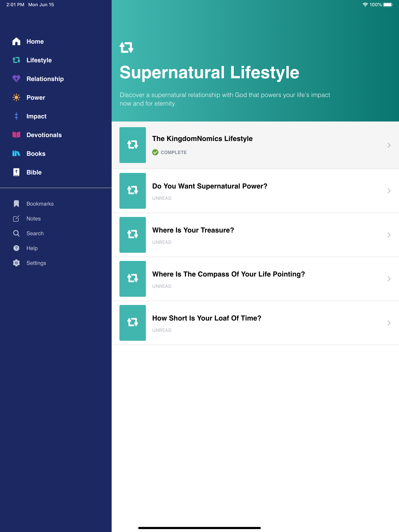Open The KingdomNomics Lifestyle thumbnail
Image resolution: width=399 pixels, height=532 pixels.
[x=133, y=145]
